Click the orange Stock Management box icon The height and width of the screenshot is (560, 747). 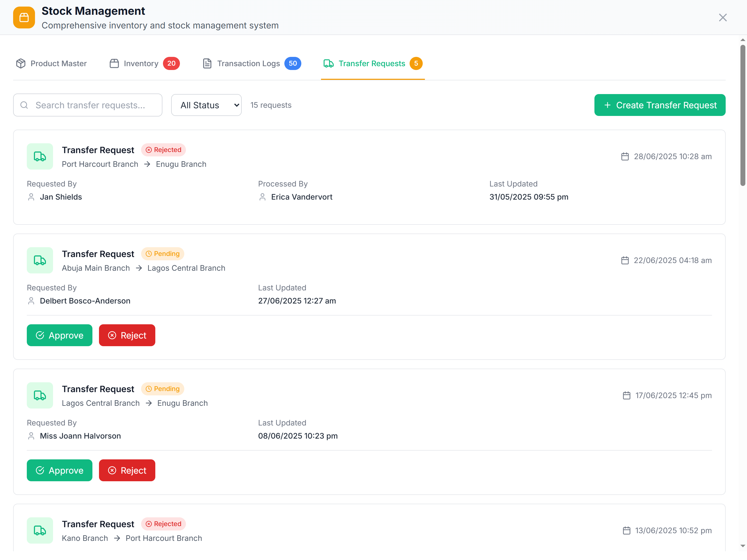click(24, 17)
